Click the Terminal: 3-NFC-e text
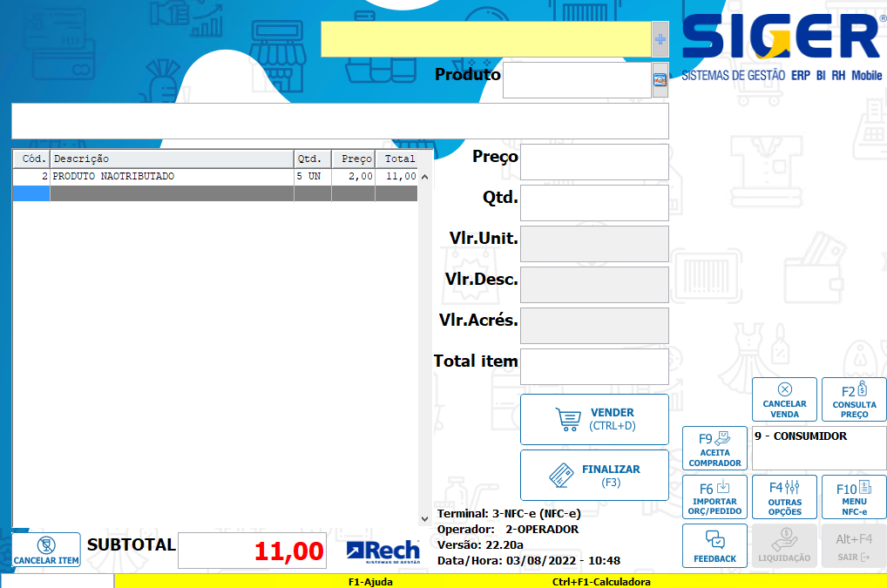Viewport: 887px width, 588px height. (509, 513)
